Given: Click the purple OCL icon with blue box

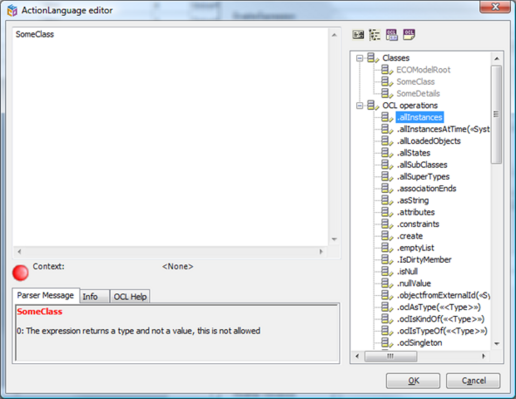Looking at the screenshot, I should (392, 35).
